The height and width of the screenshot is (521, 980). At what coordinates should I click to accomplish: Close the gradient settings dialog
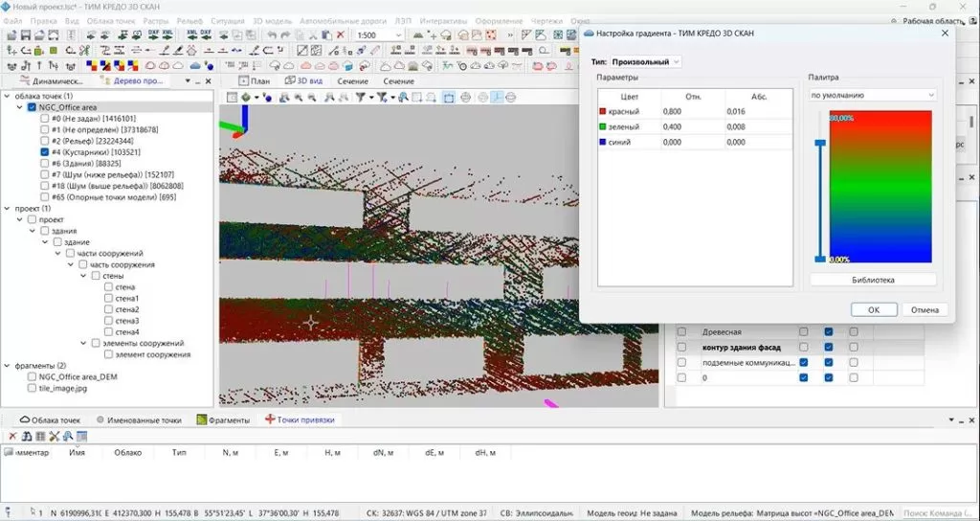(945, 34)
